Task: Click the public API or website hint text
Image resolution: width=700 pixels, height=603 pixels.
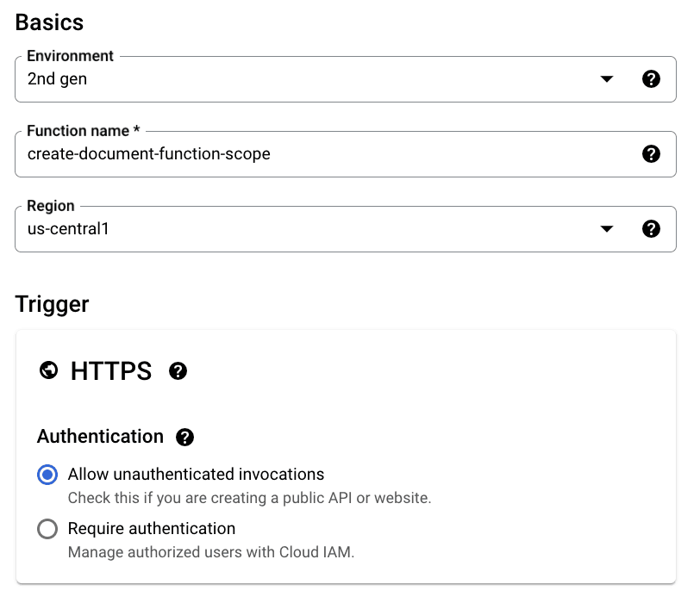Action: [249, 498]
